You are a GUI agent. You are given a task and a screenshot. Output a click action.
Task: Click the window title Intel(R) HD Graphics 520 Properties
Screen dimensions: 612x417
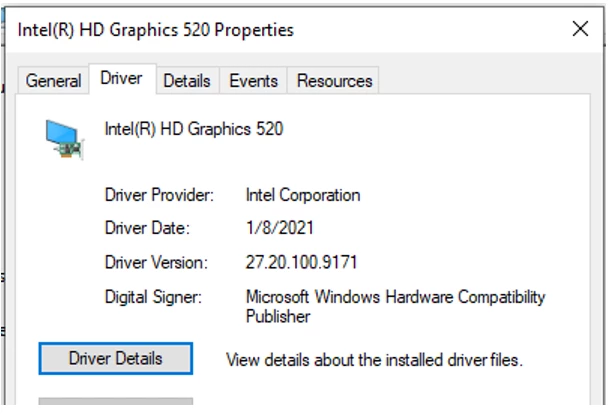point(156,30)
